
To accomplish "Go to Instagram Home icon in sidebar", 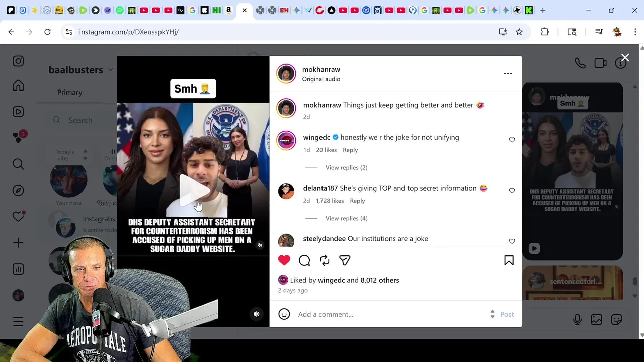I will [18, 85].
